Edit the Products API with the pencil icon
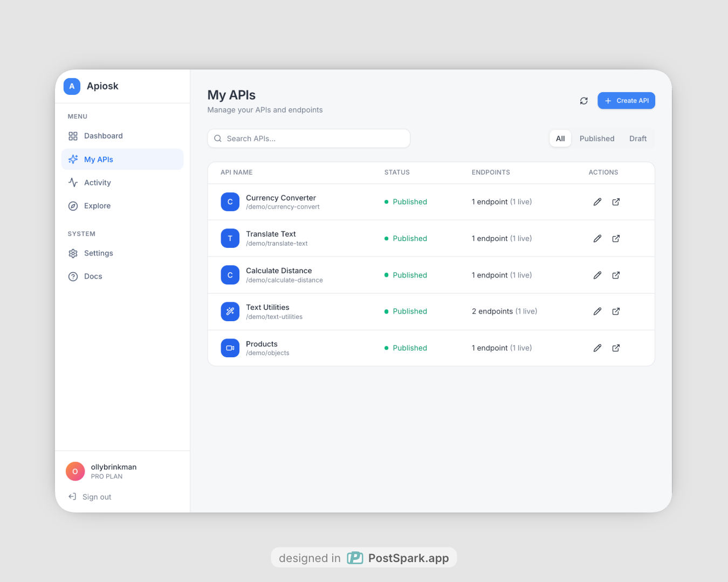This screenshot has height=582, width=728. point(597,348)
